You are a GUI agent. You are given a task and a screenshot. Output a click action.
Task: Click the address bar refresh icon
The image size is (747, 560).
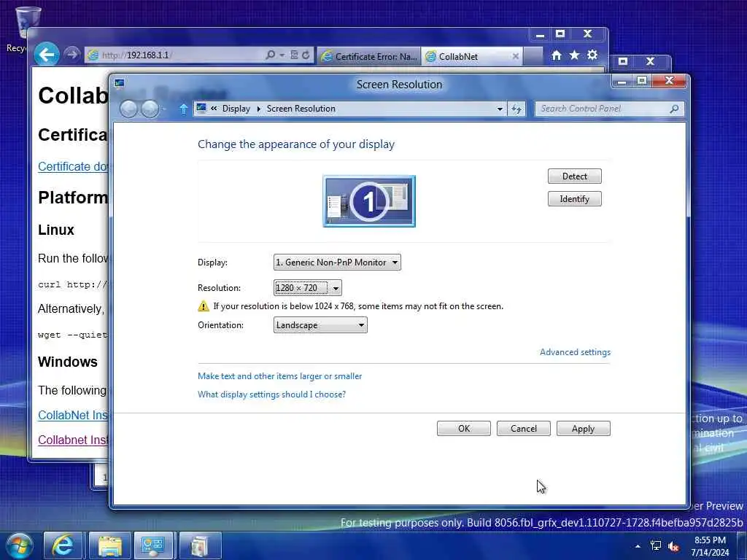pyautogui.click(x=516, y=109)
